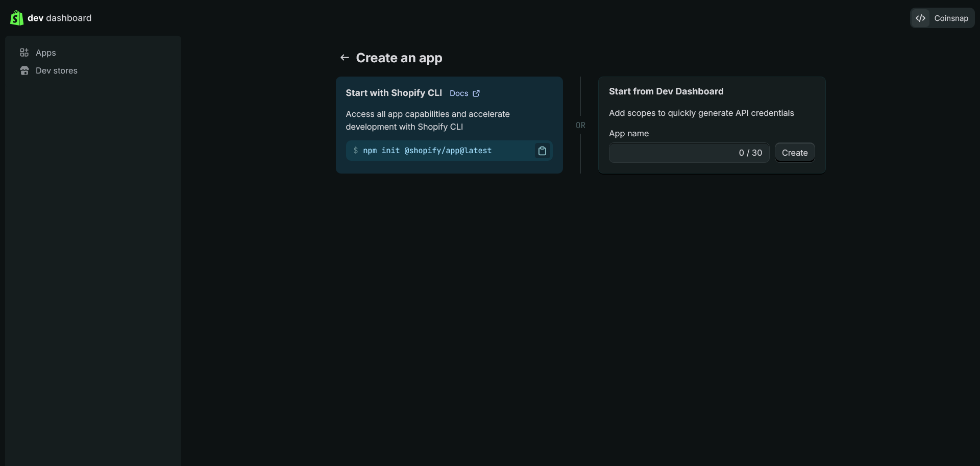
Task: Focus the App name text field
Action: coord(671,153)
